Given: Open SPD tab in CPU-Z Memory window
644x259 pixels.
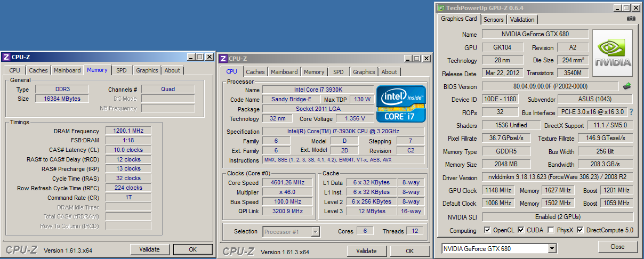Looking at the screenshot, I should coord(122,70).
